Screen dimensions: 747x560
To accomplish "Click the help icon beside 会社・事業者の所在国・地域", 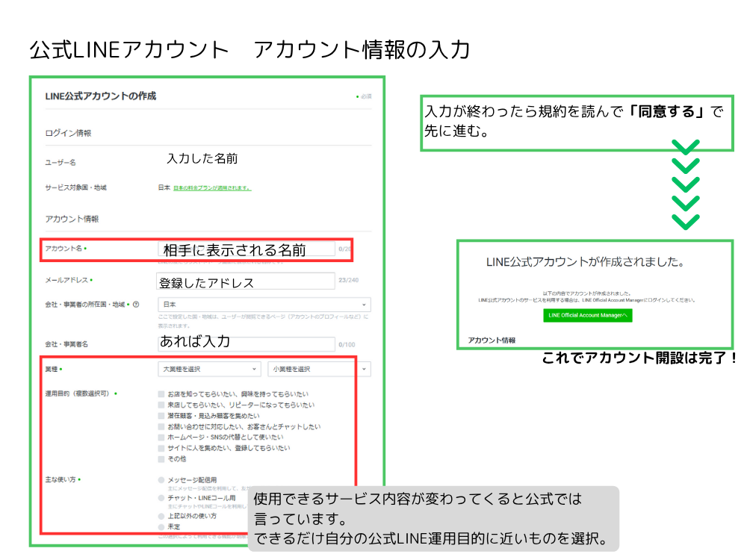I will pos(136,305).
